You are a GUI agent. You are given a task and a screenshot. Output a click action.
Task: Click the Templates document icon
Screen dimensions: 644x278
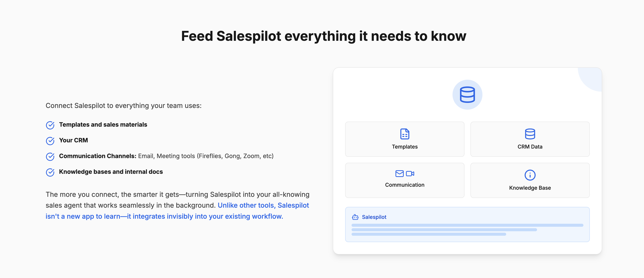(x=405, y=134)
